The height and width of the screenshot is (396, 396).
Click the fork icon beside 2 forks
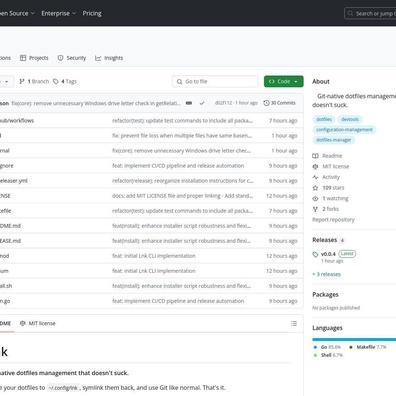point(315,209)
